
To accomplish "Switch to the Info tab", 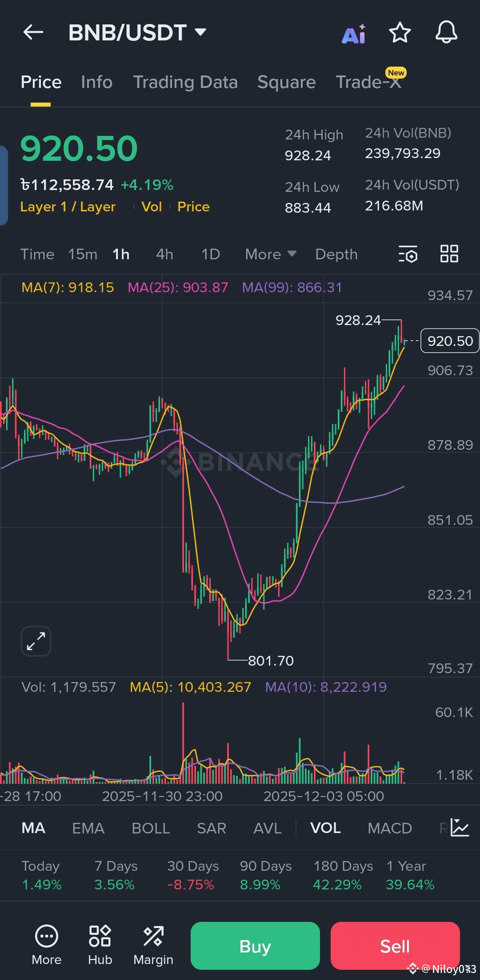I will pos(96,82).
